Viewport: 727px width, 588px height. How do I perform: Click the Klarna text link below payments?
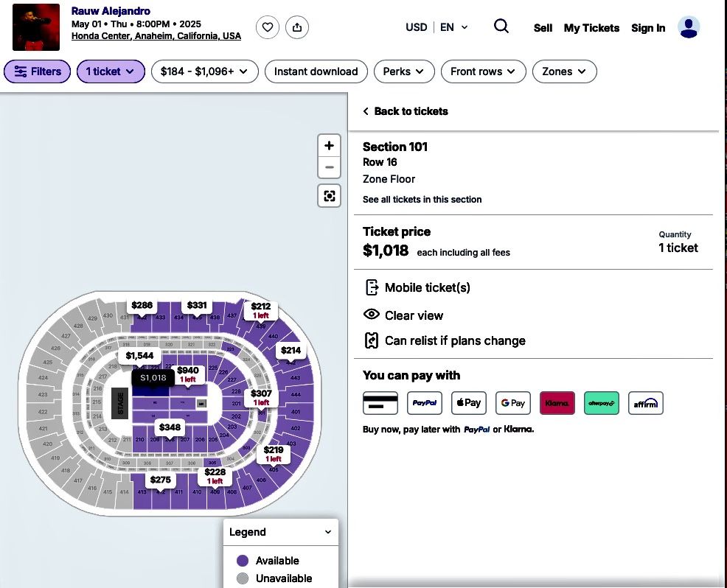click(x=518, y=429)
